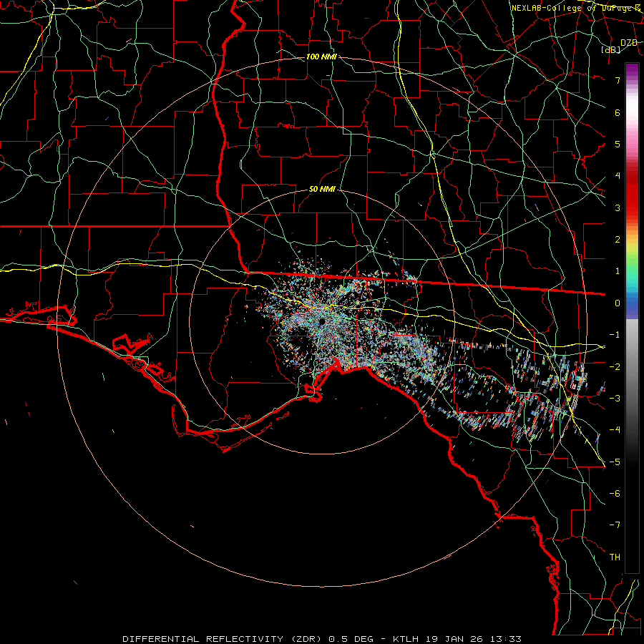Click the 6 dB scale label

pos(618,112)
